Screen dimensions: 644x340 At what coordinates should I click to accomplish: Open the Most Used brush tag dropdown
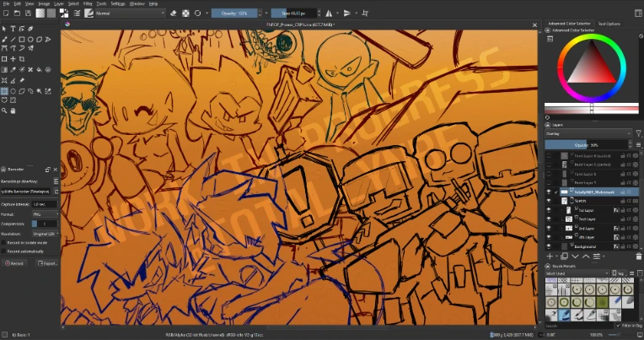coord(577,273)
